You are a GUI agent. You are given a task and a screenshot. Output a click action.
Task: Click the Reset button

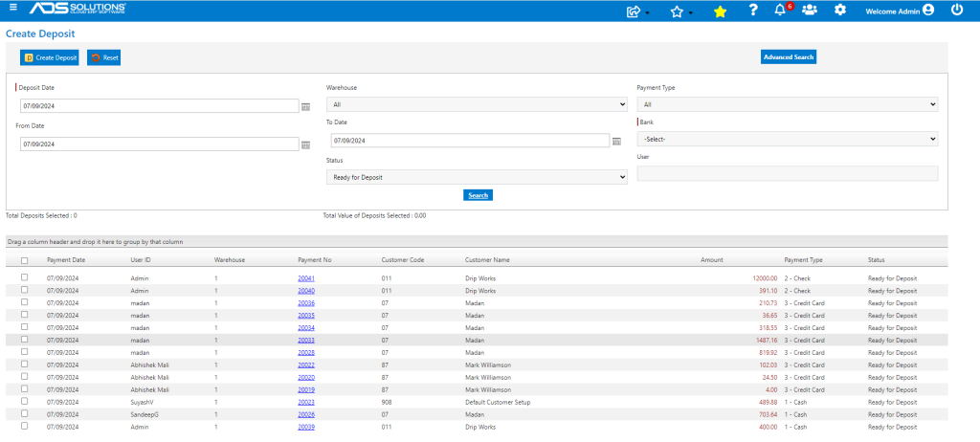pos(103,57)
